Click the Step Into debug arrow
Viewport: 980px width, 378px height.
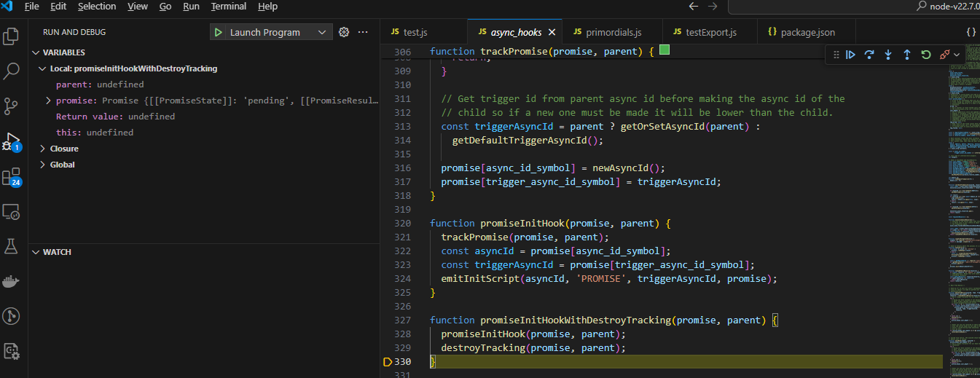point(888,55)
